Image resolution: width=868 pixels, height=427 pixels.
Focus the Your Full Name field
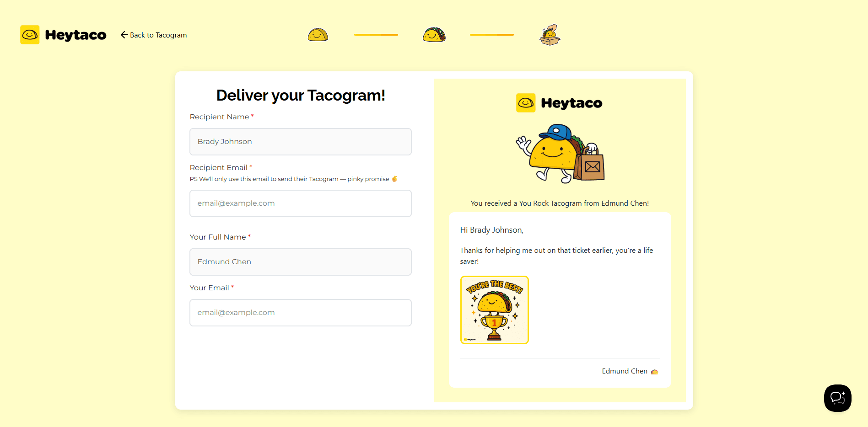pos(301,262)
